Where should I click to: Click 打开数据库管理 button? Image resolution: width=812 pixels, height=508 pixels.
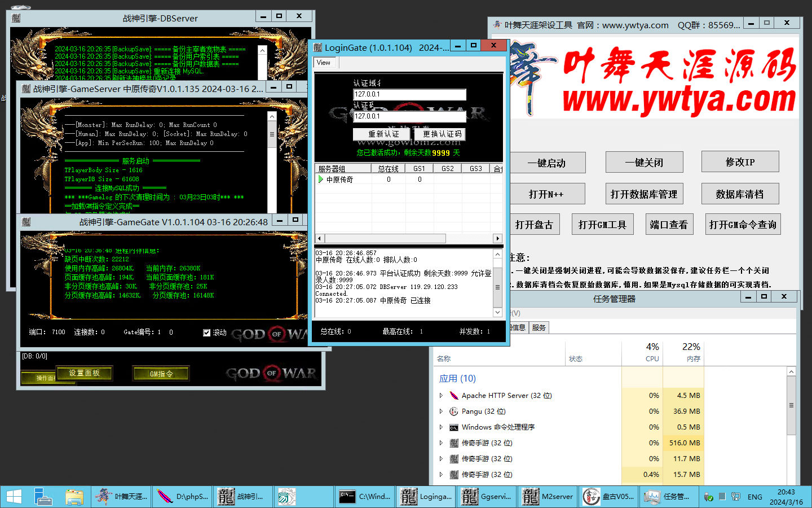click(x=644, y=194)
